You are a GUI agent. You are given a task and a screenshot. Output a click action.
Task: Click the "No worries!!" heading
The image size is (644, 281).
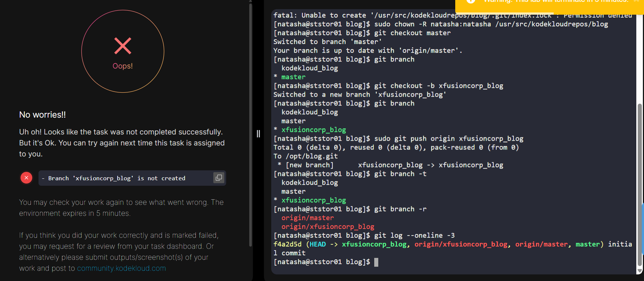(x=43, y=115)
